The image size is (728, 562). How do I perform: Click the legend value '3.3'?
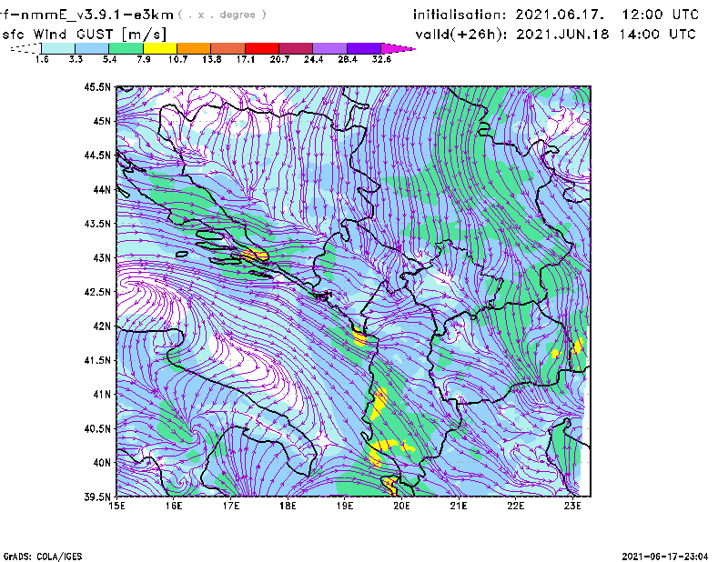76,59
